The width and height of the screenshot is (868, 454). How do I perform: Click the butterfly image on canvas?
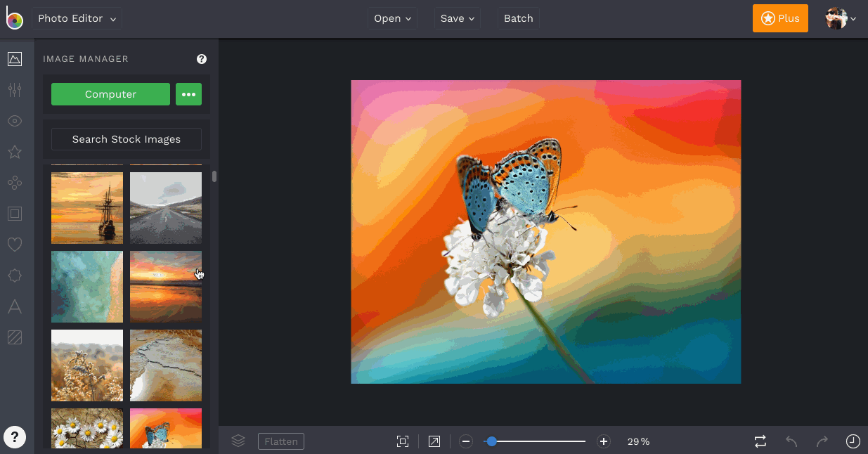pyautogui.click(x=546, y=232)
